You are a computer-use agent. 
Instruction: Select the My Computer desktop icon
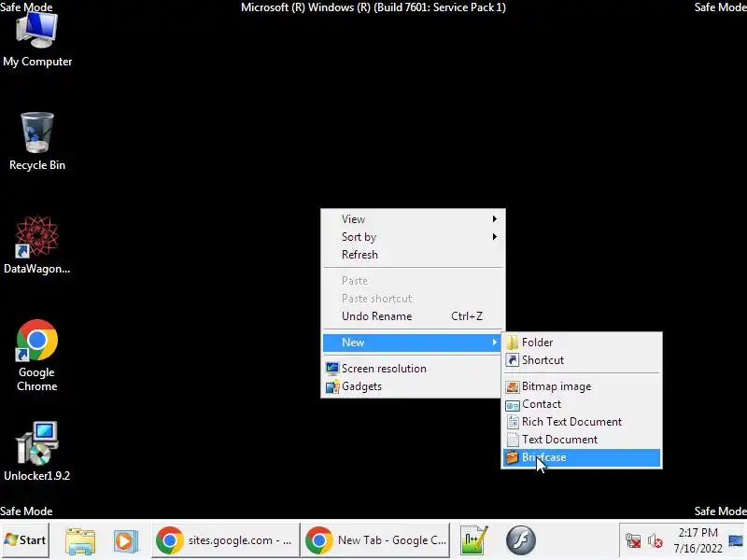point(37,39)
